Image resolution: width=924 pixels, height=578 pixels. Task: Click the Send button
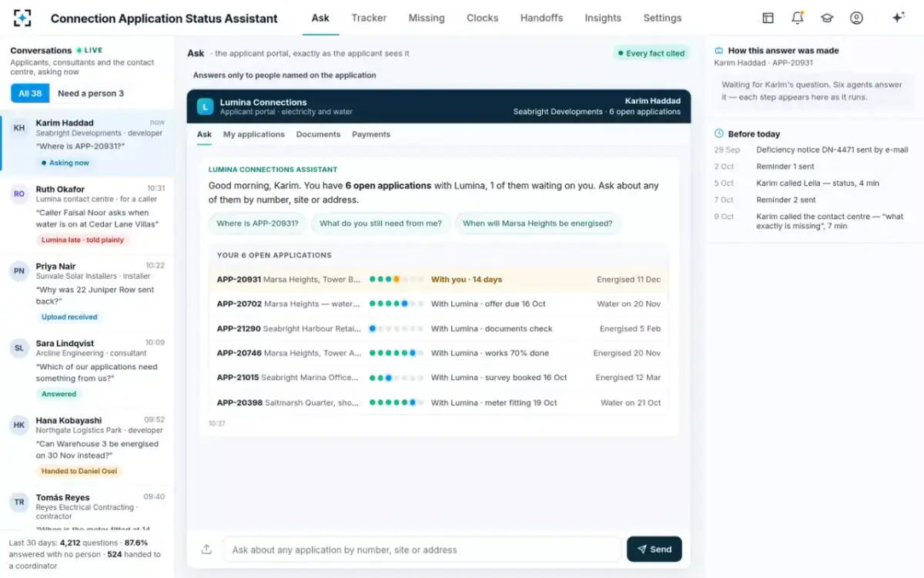tap(654, 549)
